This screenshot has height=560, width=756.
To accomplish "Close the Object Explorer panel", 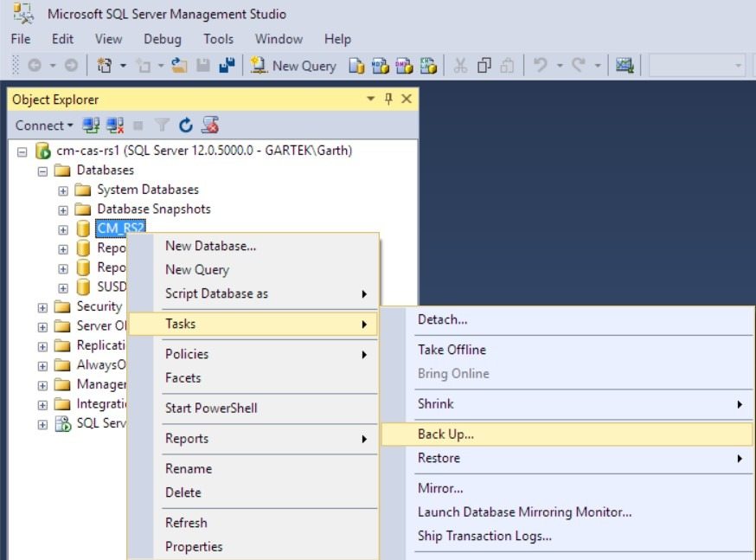I will [x=407, y=99].
